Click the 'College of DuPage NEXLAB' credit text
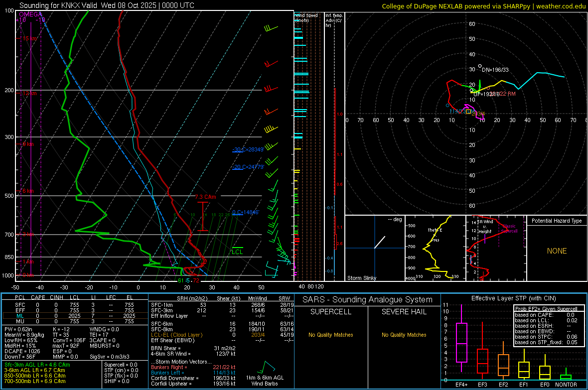This screenshot has width=588, height=390. click(423, 6)
